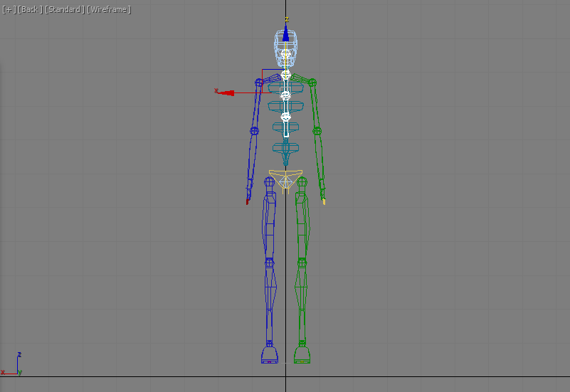The height and width of the screenshot is (392, 570).
Task: Open the [+] viewport general menu
Action: pyautogui.click(x=9, y=9)
